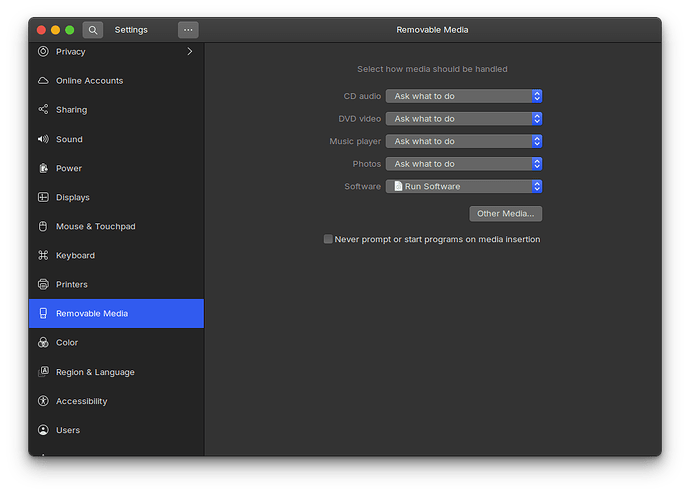
Task: Open the Software dropdown showing Run Software
Action: coord(464,186)
